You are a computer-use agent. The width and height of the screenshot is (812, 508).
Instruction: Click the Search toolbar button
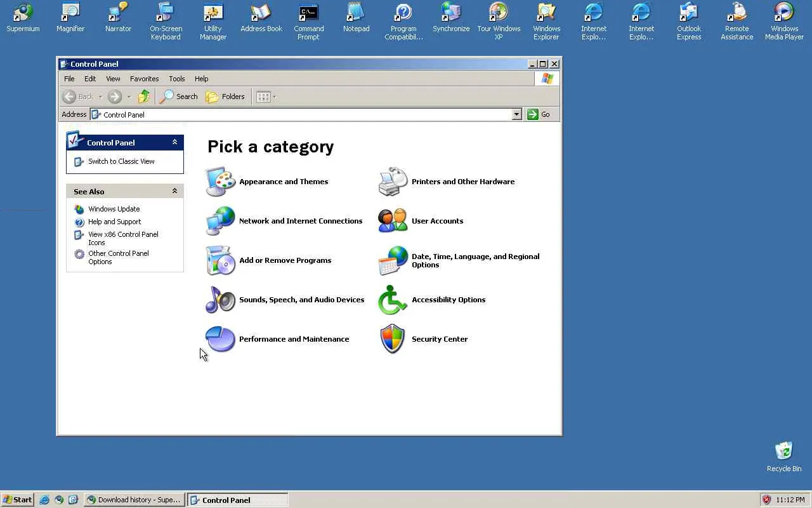pos(179,97)
